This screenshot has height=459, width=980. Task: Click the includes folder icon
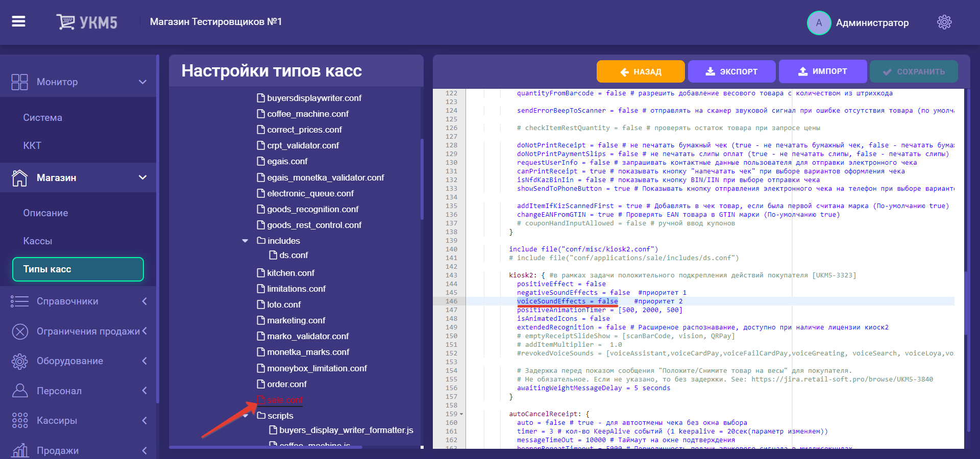tap(261, 240)
